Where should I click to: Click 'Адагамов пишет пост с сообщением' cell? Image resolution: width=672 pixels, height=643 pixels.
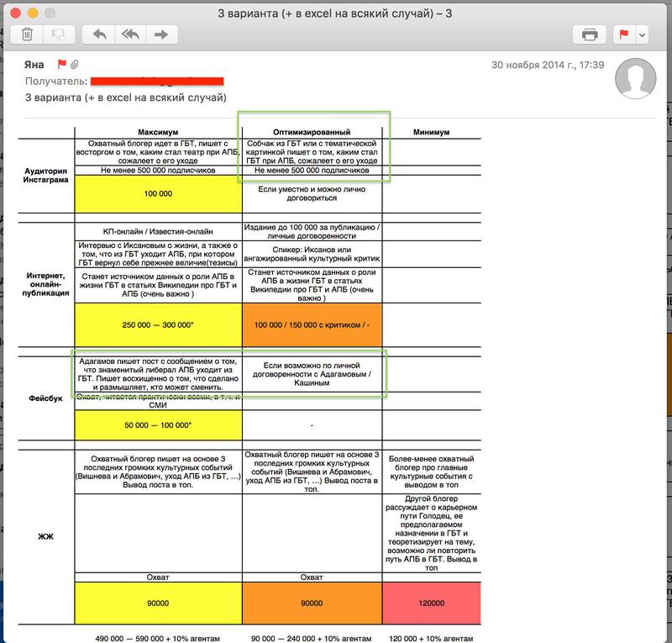coord(158,374)
